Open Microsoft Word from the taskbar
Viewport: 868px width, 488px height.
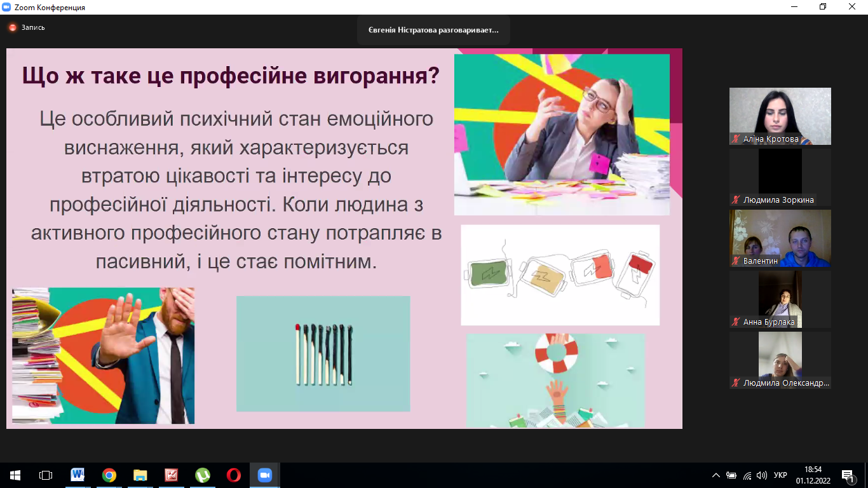(x=78, y=475)
